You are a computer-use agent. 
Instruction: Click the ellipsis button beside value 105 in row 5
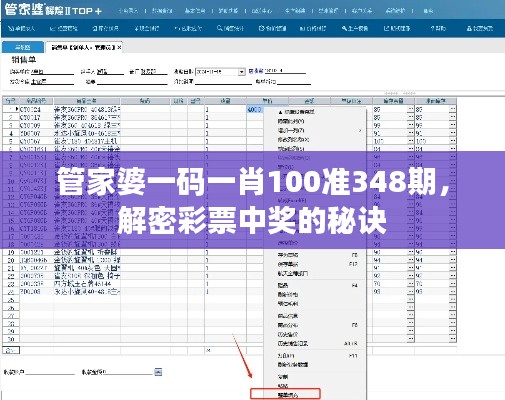click(411, 141)
